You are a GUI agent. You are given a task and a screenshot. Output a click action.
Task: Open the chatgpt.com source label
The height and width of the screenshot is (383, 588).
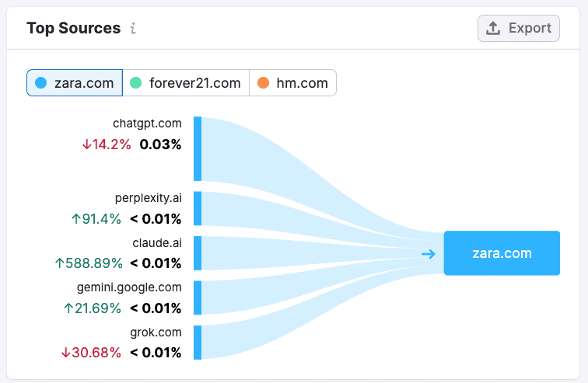click(147, 124)
